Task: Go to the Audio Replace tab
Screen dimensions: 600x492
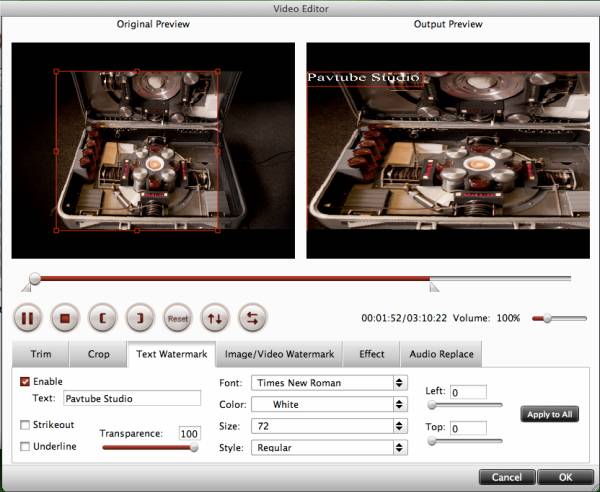Action: [441, 354]
